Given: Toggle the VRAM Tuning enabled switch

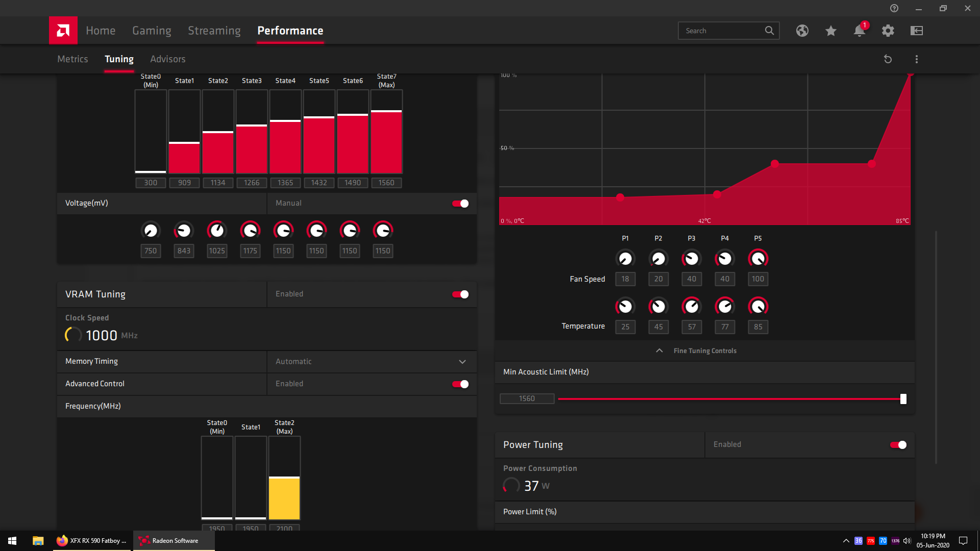Looking at the screenshot, I should tap(460, 294).
